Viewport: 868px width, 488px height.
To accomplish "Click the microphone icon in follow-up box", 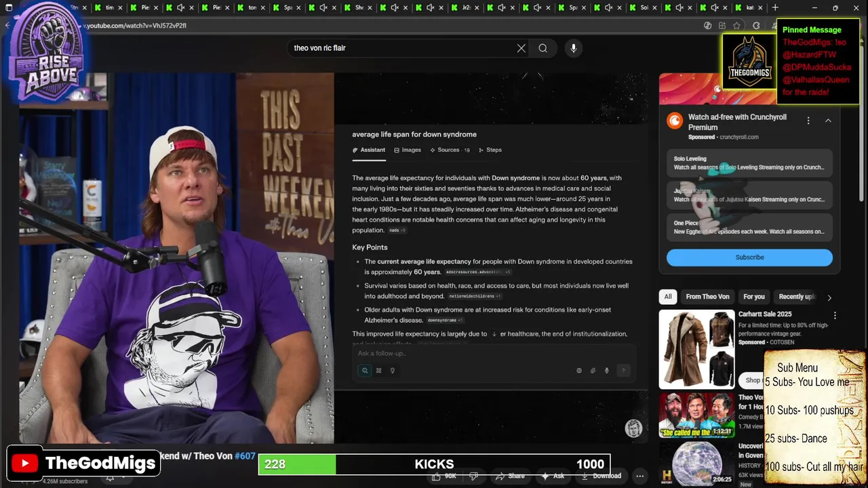I will (x=607, y=371).
